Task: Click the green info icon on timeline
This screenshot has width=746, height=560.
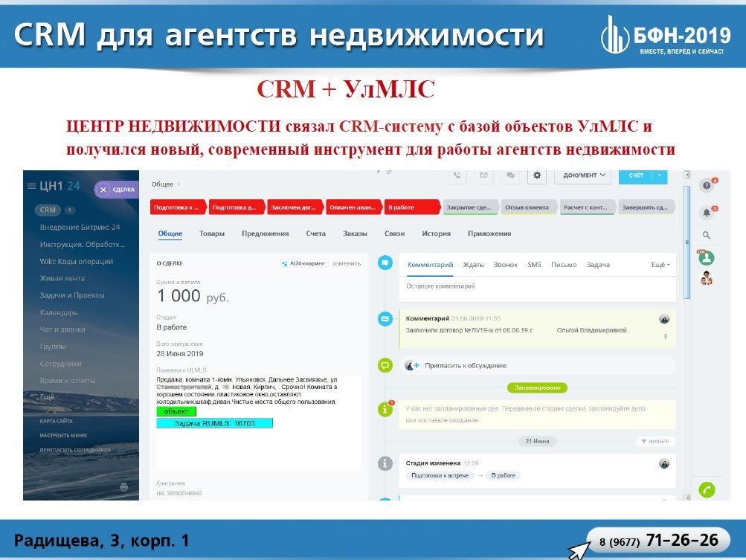Action: click(385, 408)
